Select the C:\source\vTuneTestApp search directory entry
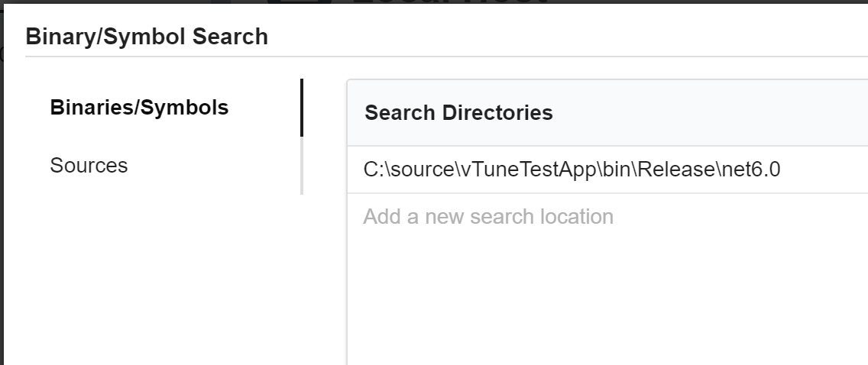 tap(572, 170)
